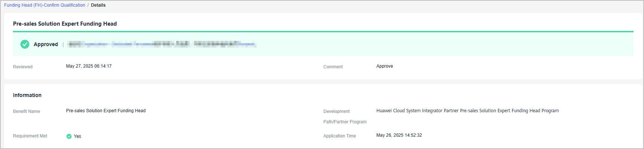
Task: Select the application time May 26, 2025 14:52:32
Action: point(399,135)
